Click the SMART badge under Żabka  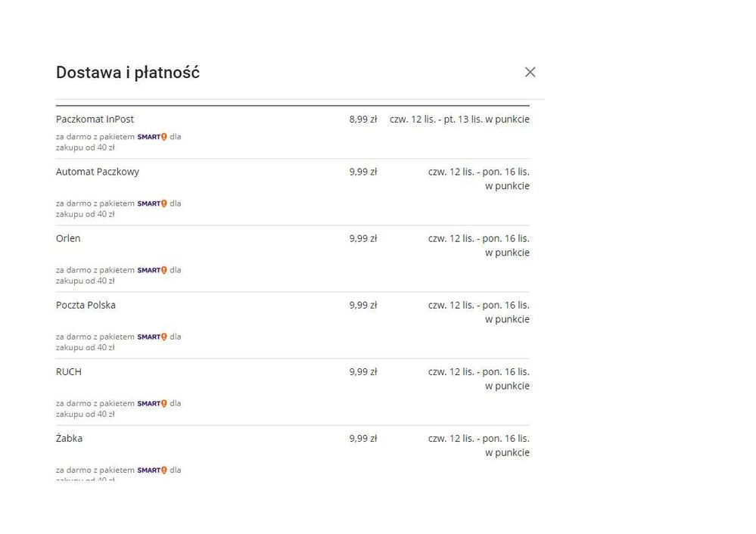[x=152, y=470]
